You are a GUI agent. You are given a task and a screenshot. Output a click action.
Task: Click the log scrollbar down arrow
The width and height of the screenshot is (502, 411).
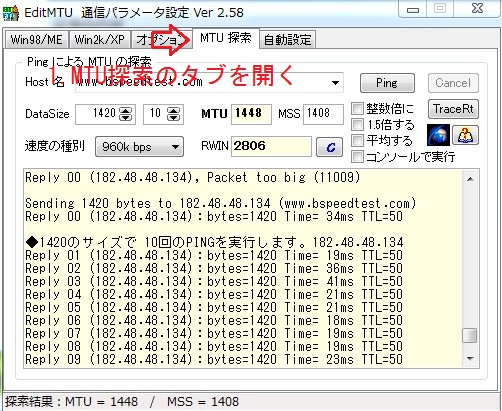470,359
